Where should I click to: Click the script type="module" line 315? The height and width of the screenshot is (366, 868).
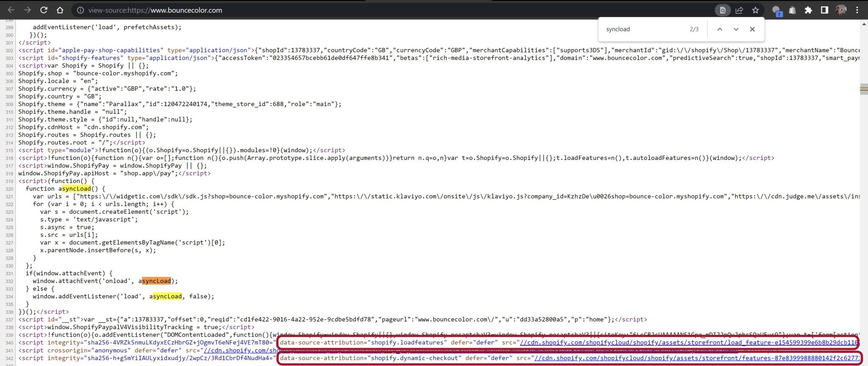coord(181,150)
